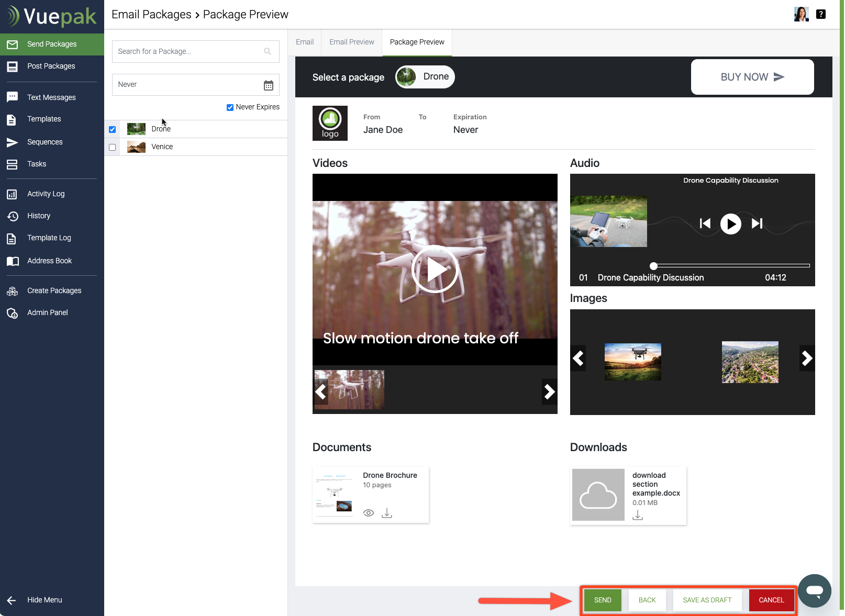Download the Drone Brochure document
Screen dimensions: 845x616
point(387,513)
